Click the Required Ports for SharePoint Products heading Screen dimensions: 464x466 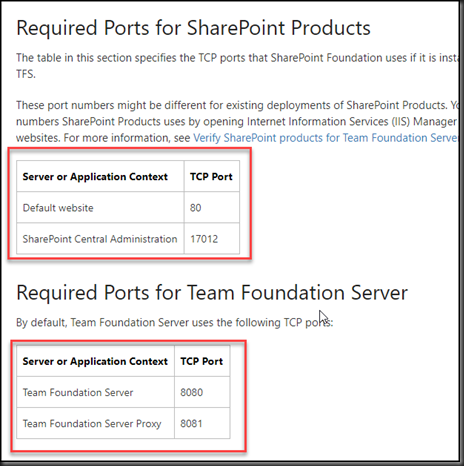(193, 28)
